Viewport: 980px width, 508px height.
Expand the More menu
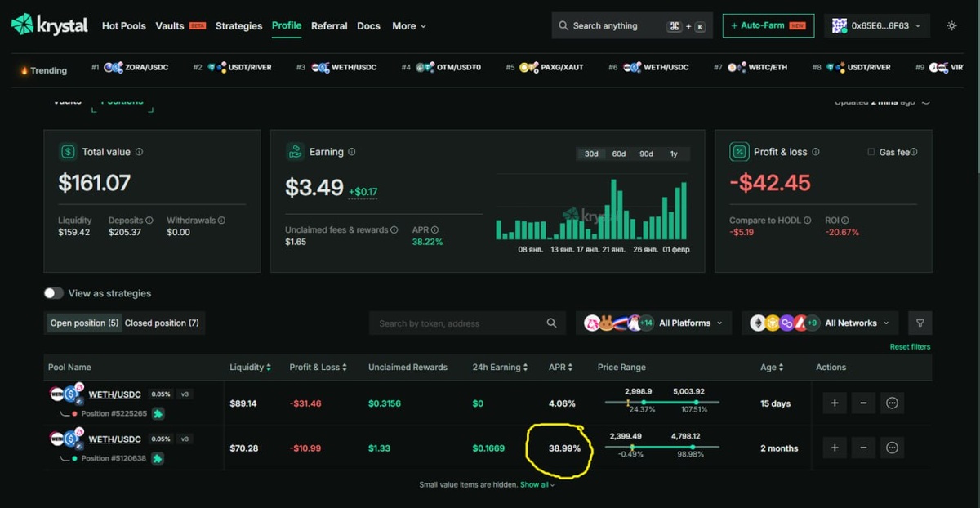tap(409, 26)
